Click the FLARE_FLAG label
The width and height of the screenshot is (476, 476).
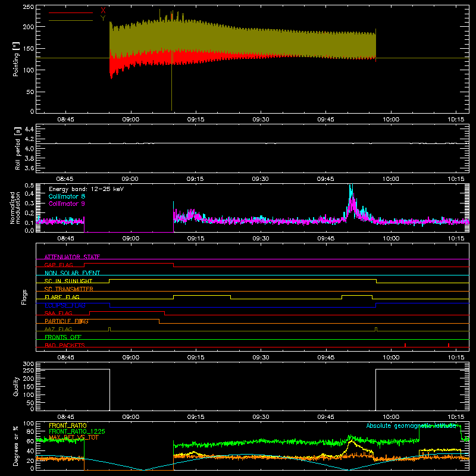(62, 297)
